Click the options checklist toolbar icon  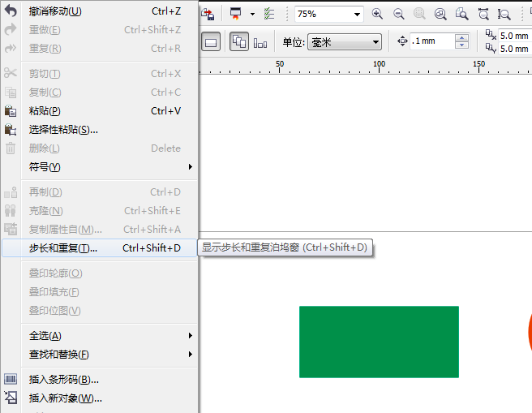click(269, 14)
